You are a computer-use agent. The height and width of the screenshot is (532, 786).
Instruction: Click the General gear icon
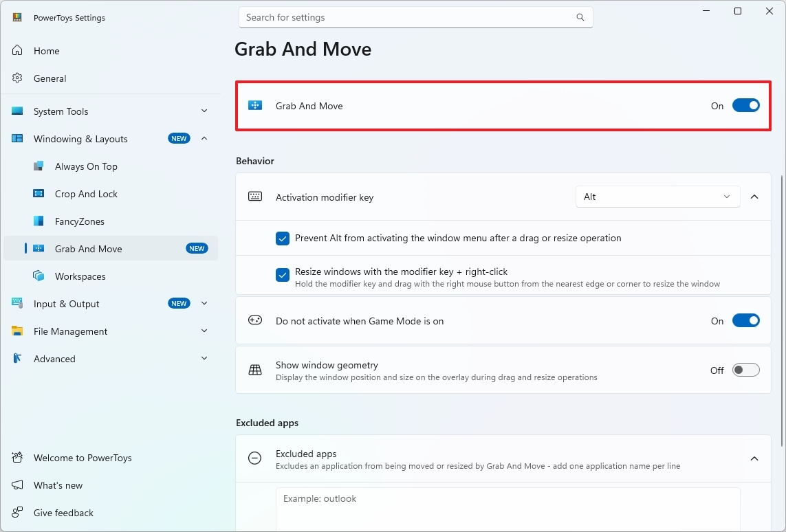(x=17, y=78)
